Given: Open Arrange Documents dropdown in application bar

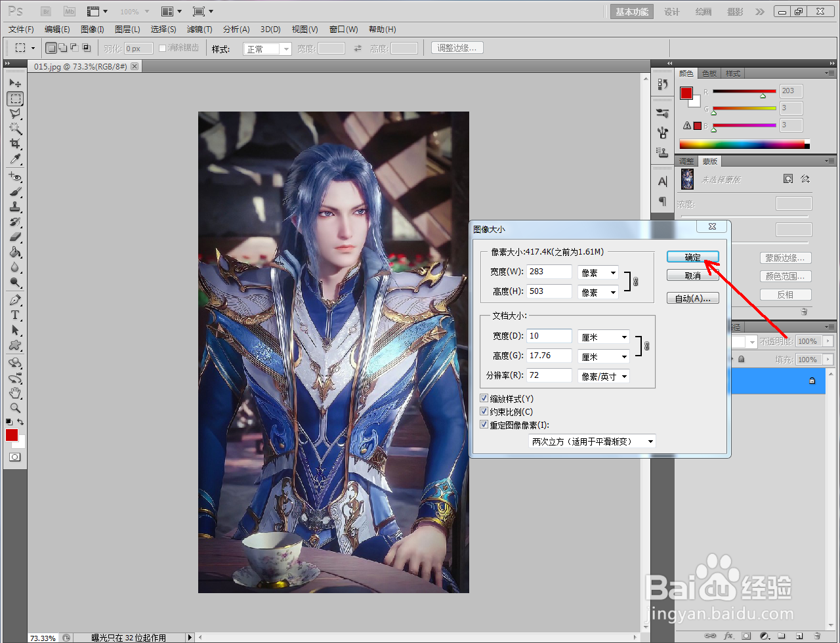Looking at the screenshot, I should (x=171, y=11).
